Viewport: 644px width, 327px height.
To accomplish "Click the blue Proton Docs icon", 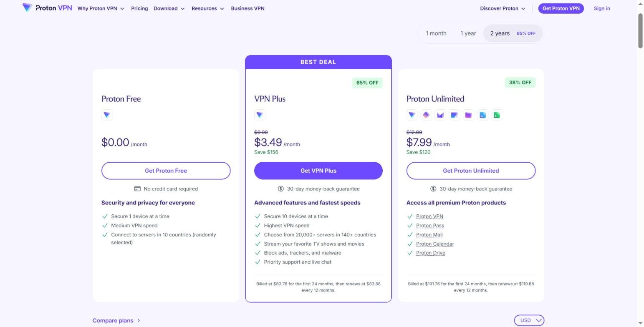I will [x=483, y=115].
